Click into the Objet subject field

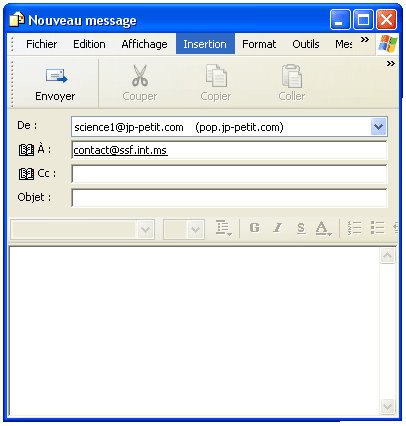click(229, 198)
